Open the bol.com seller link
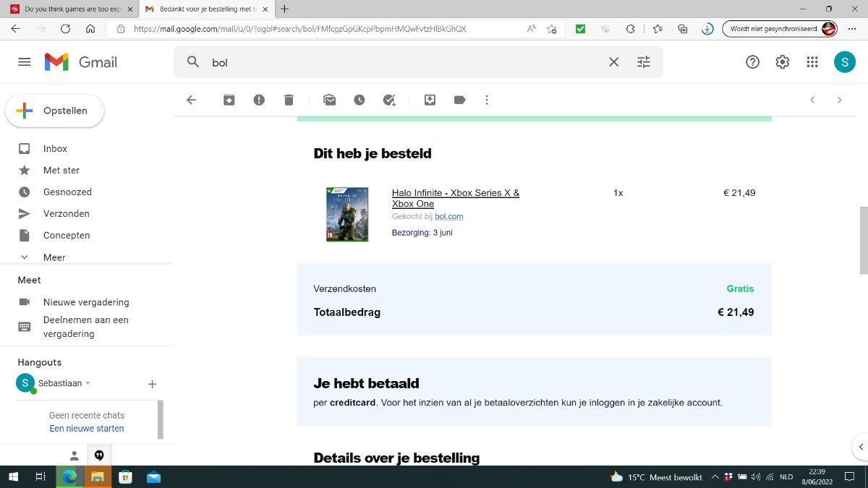 click(x=449, y=216)
